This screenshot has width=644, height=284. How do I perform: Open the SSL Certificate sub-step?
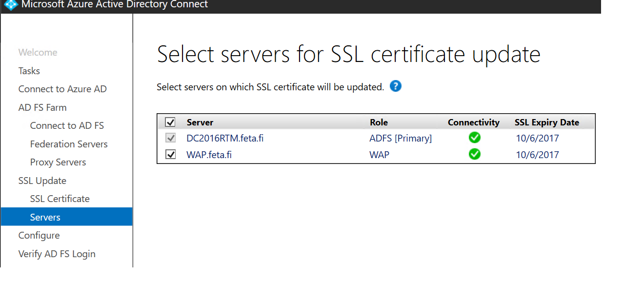point(60,199)
